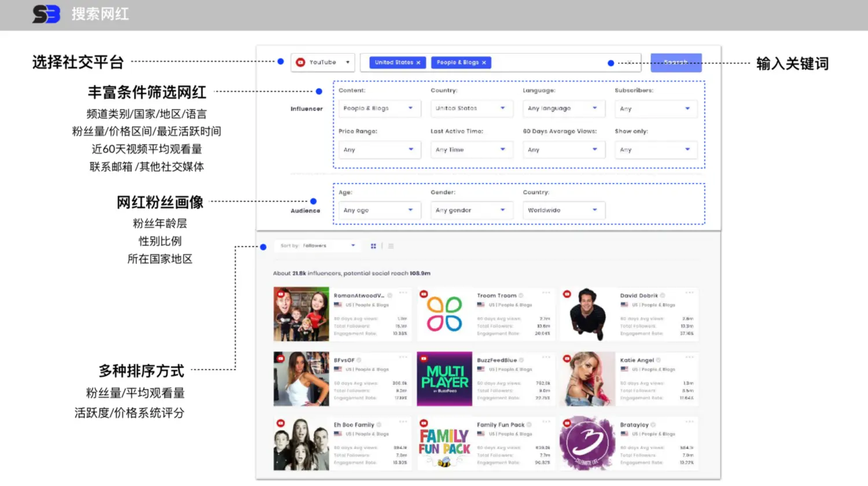The image size is (868, 486).
Task: Click YouTube badge on Family Fun Pack thumbnail
Action: click(424, 424)
